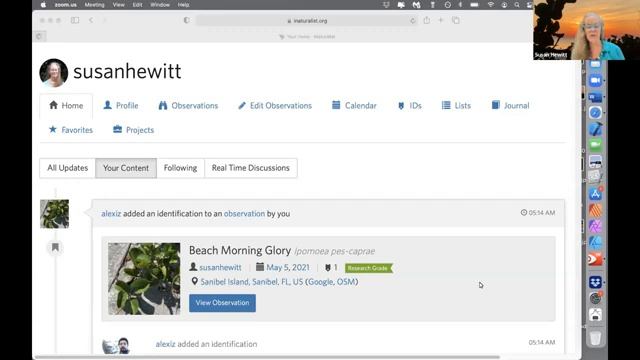Open the Help menu
This screenshot has height=360, width=640.
[x=183, y=5]
